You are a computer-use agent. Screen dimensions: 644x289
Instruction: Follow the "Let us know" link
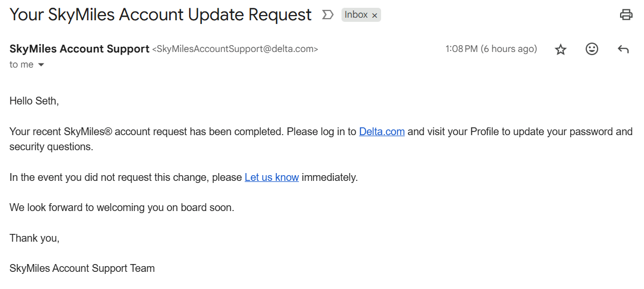tap(271, 177)
